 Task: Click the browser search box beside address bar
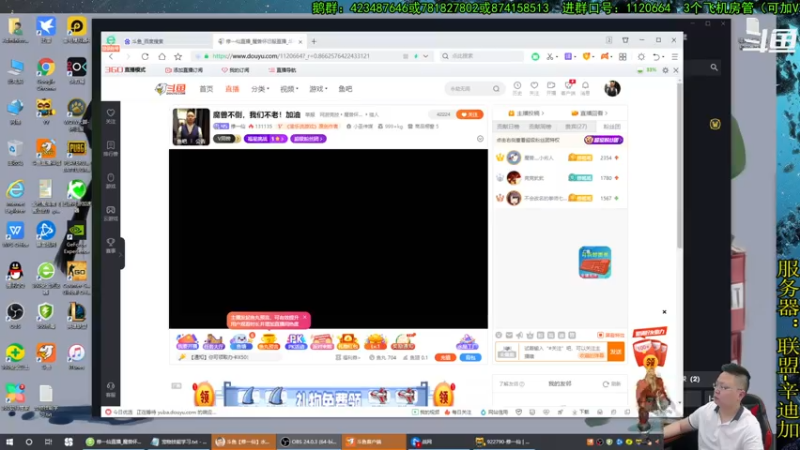coord(482,56)
